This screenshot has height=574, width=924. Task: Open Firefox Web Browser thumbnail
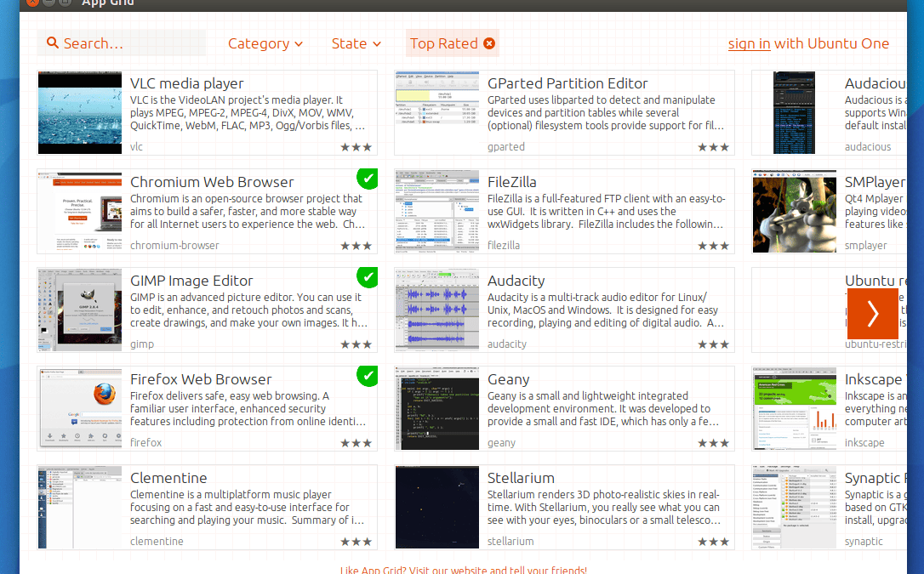point(80,409)
